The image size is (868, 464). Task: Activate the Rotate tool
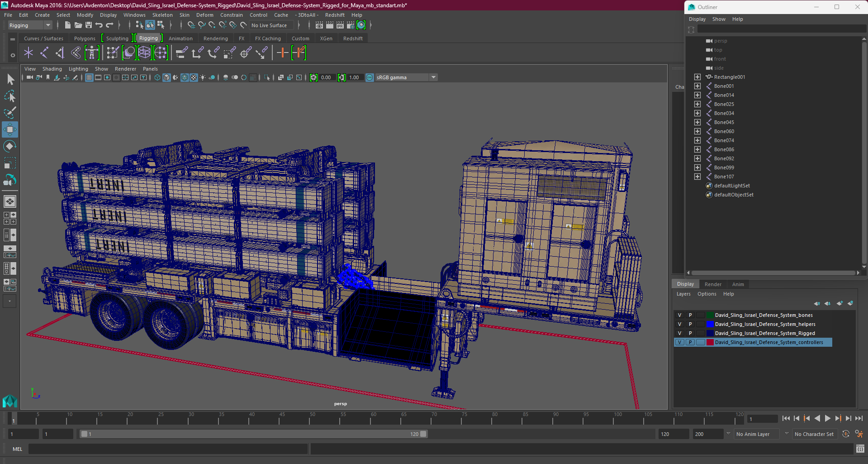coord(10,146)
